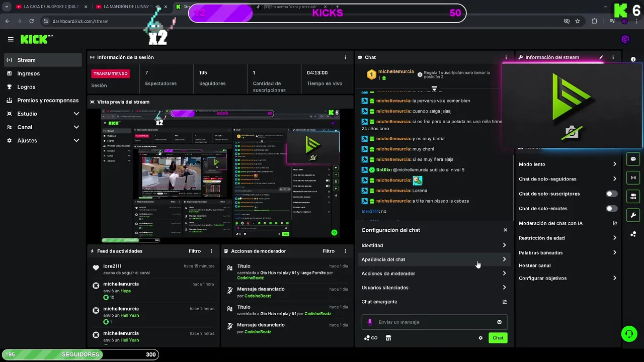644x362 pixels.
Task: Open the browser tab list dropdown
Action: pyautogui.click(x=7, y=7)
